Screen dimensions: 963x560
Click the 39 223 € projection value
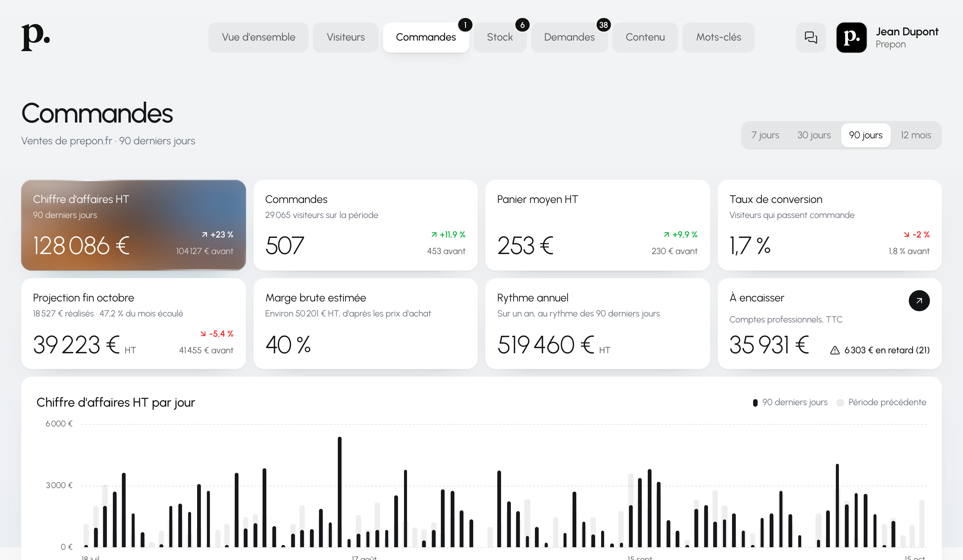(76, 345)
